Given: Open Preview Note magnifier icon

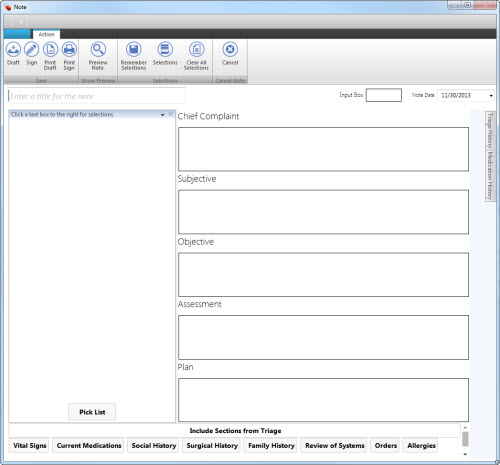Looking at the screenshot, I should [98, 50].
